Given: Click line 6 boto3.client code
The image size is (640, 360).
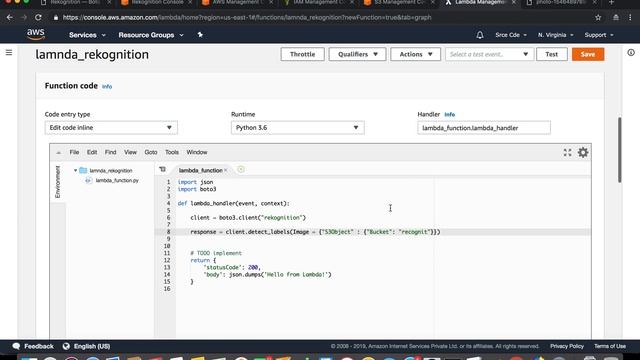Looking at the screenshot, I should click(x=248, y=218).
